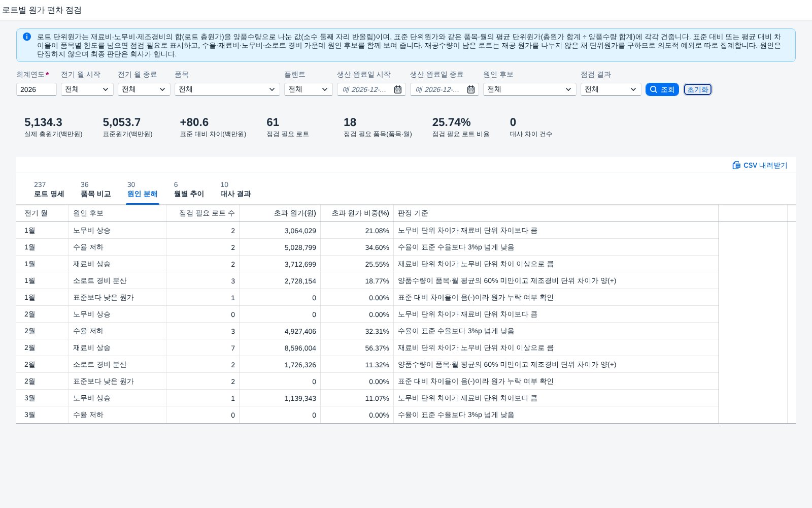The image size is (812, 508).
Task: Open calendar picker for 생산 완료일 종료
Action: [471, 89]
